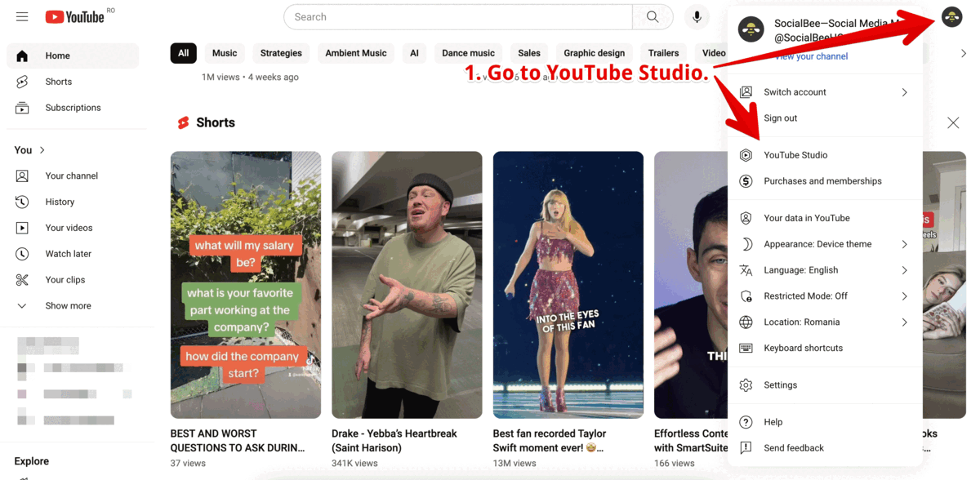The width and height of the screenshot is (980, 480).
Task: Click the Location globe icon
Action: 746,322
